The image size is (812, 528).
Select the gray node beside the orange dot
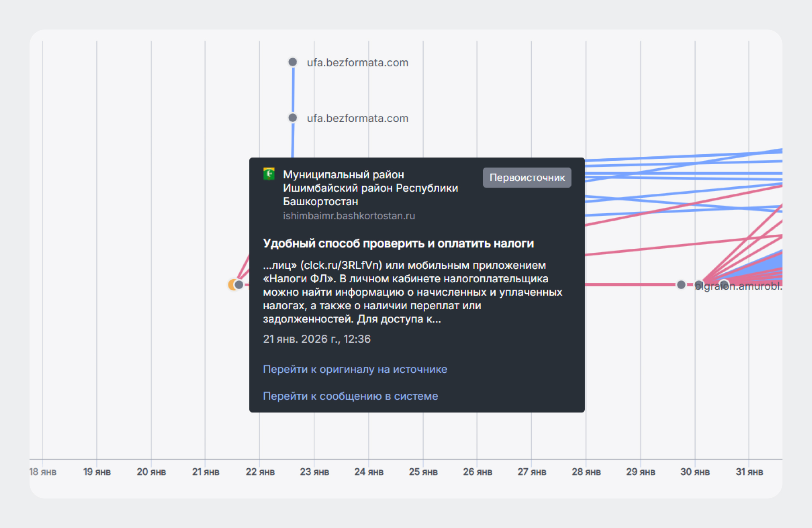click(239, 284)
